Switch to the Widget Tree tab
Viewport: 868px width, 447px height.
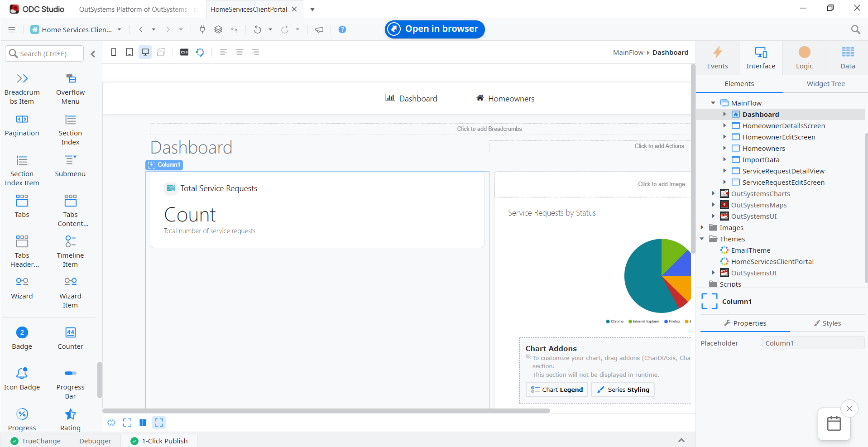(825, 84)
